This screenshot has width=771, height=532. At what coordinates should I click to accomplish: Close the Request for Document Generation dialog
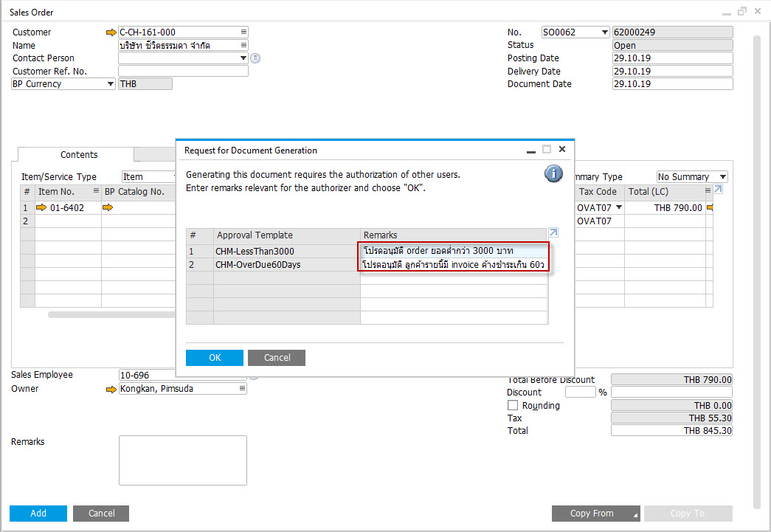pyautogui.click(x=562, y=149)
